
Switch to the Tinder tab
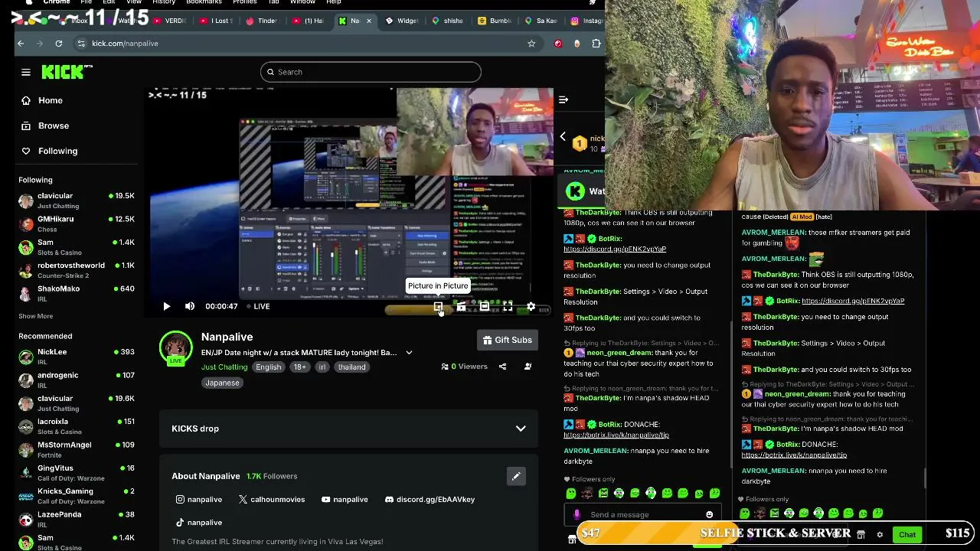coord(262,21)
